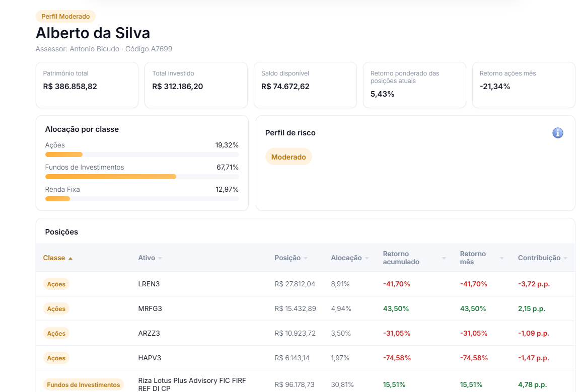Image resolution: width=585 pixels, height=392 pixels.
Task: Open the Retorno mês sort arrow
Action: tap(502, 258)
